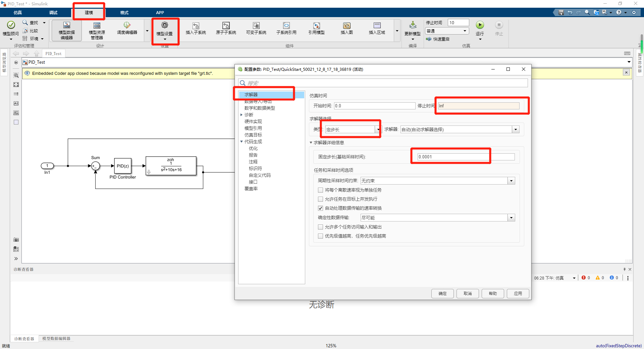Open the 格式 ribbon tab

click(x=124, y=12)
